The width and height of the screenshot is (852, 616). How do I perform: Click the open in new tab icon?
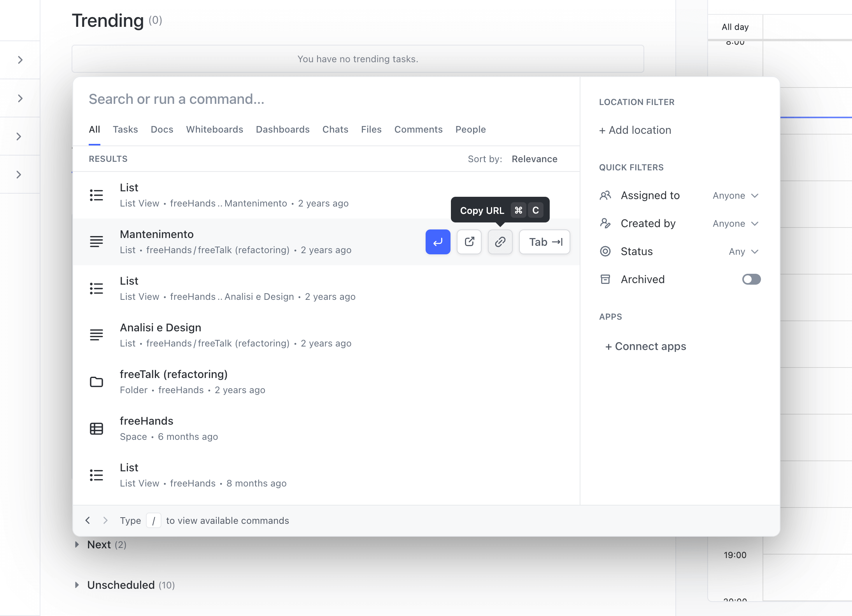pyautogui.click(x=469, y=242)
